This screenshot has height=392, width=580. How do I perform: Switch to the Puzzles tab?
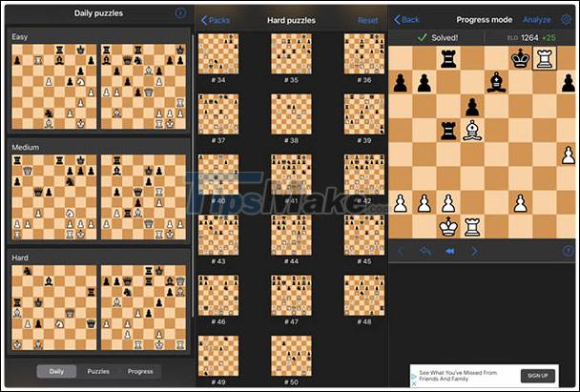[x=98, y=371]
